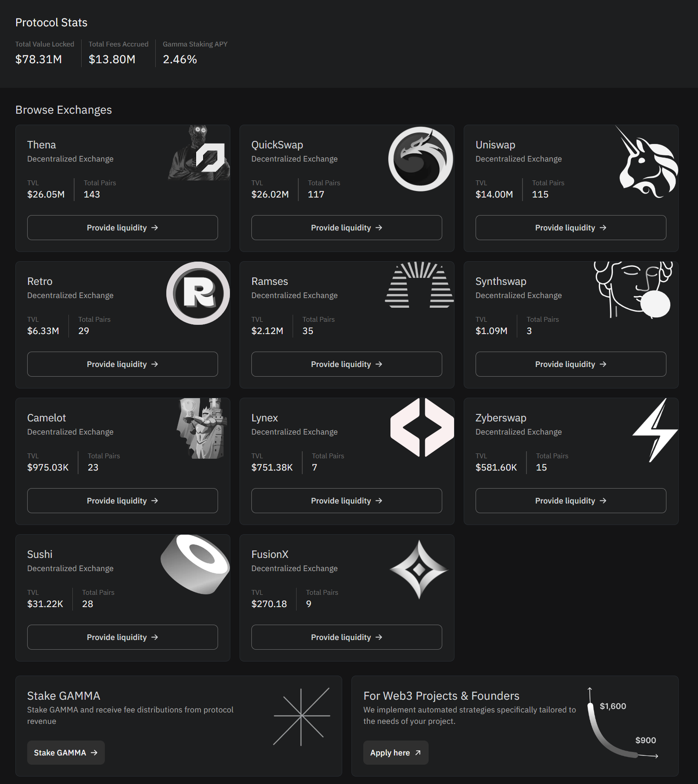The image size is (698, 784).
Task: Click the Camelot knight logo
Action: pyautogui.click(x=202, y=428)
